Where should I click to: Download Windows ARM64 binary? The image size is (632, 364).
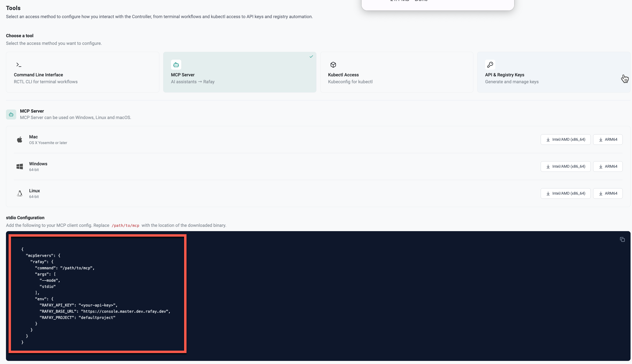pos(608,166)
